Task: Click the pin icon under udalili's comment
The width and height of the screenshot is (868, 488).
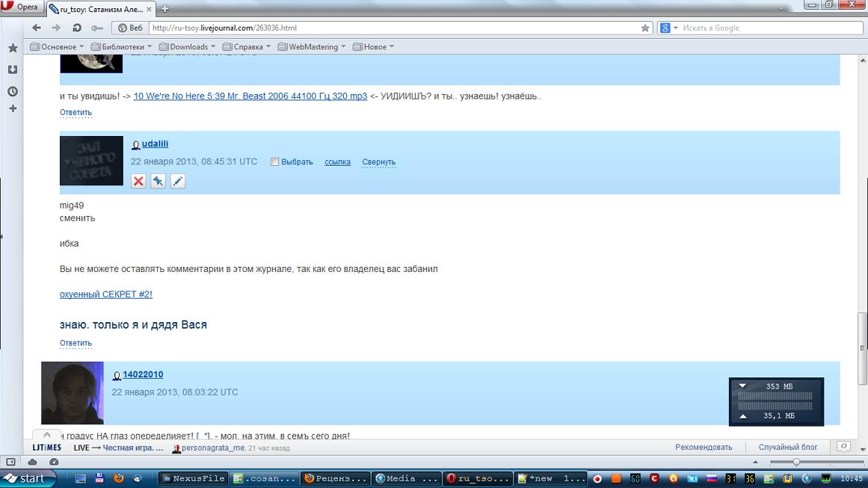Action: [158, 182]
